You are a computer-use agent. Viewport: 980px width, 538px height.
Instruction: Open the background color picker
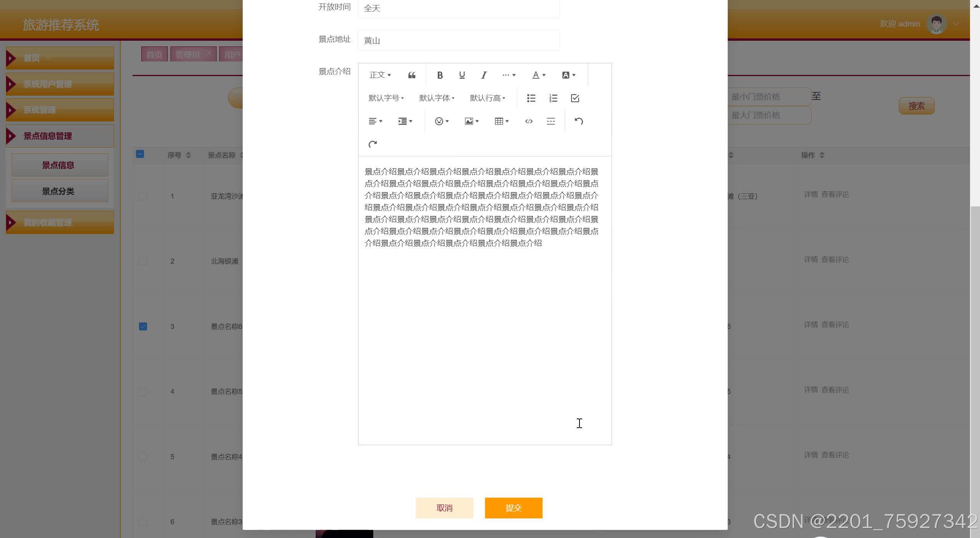click(x=569, y=75)
